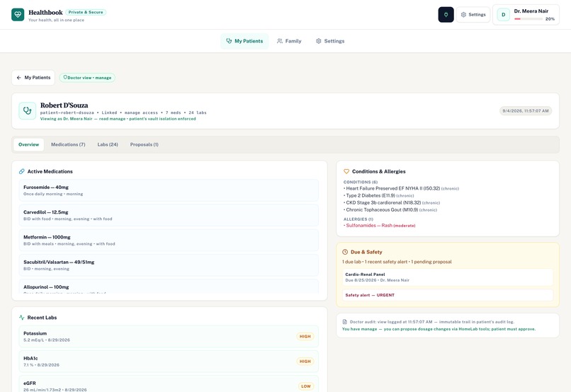Screen dimensions: 571x392
Task: Click Chronic Tophaceous Gout condition
Action: (x=390, y=210)
